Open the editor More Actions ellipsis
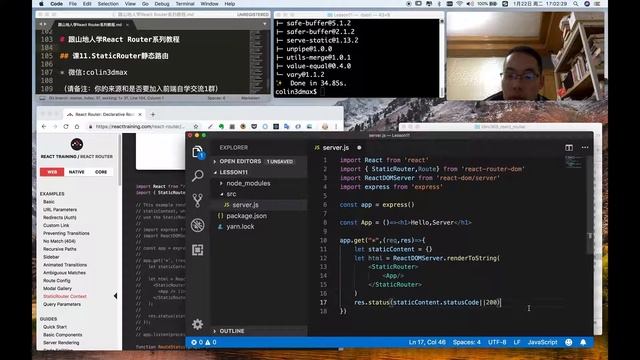Screen dimensions: 640x360 (x=585, y=148)
